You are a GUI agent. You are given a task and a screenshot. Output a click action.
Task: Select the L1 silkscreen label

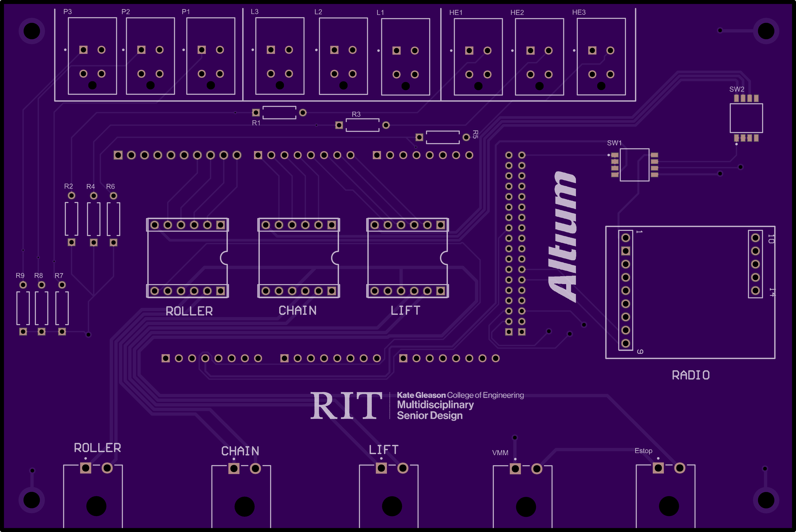(380, 13)
